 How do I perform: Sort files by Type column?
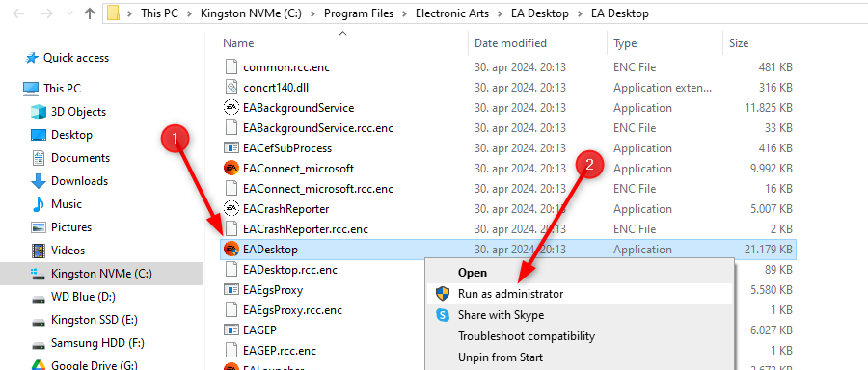point(625,43)
